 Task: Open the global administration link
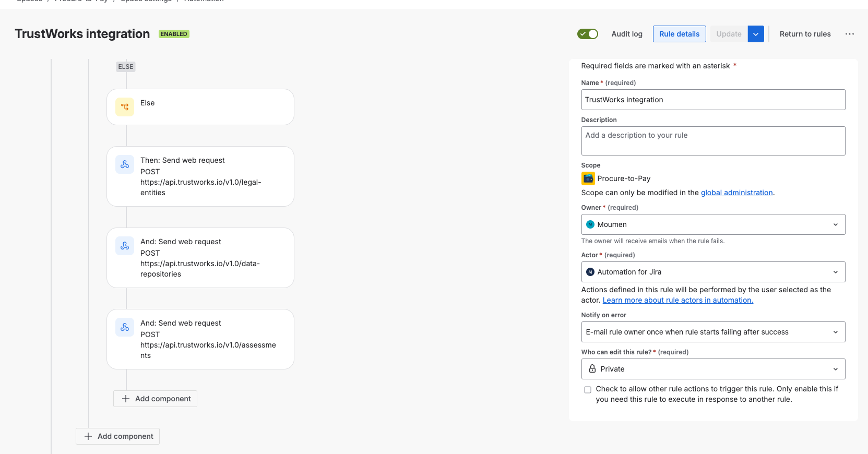pyautogui.click(x=736, y=193)
